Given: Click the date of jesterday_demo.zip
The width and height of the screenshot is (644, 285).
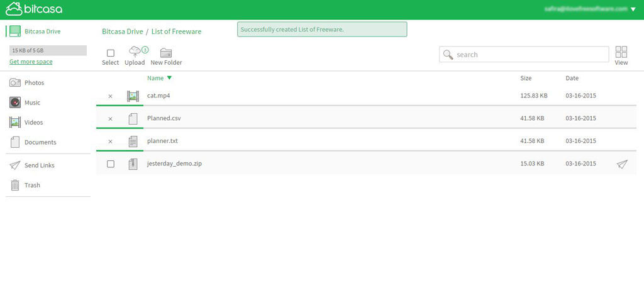Looking at the screenshot, I should (580, 164).
